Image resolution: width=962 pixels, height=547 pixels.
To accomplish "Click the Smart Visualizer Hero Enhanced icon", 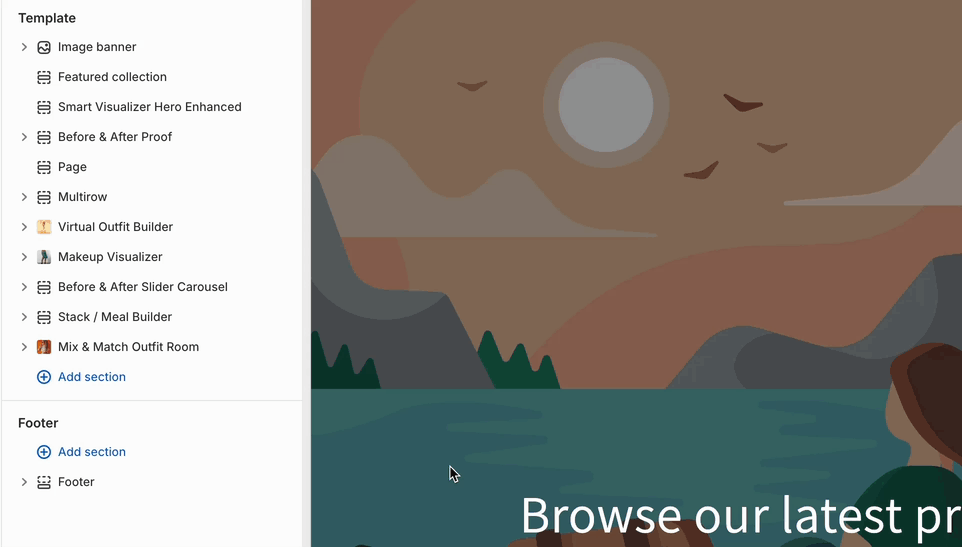I will 44,107.
